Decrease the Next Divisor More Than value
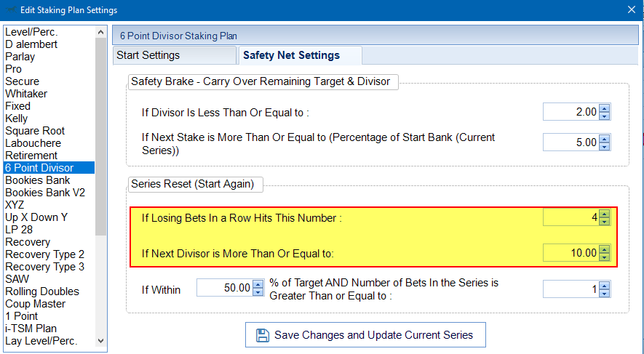 tap(604, 257)
